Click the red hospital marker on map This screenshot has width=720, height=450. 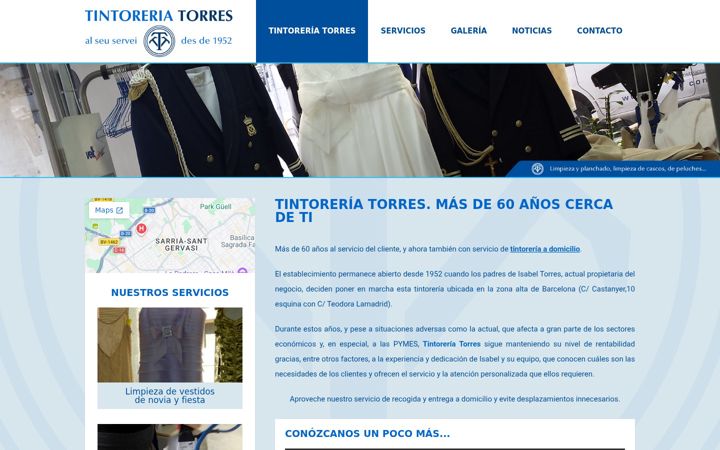pyautogui.click(x=141, y=228)
